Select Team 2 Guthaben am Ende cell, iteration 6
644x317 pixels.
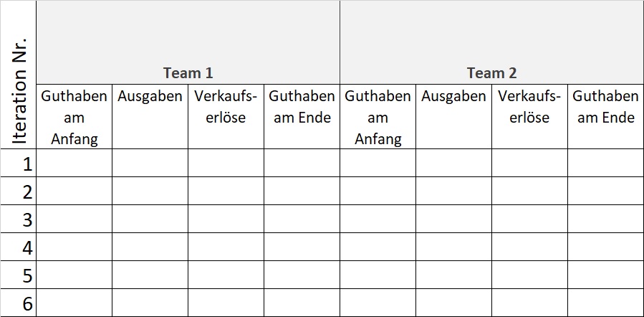click(605, 303)
